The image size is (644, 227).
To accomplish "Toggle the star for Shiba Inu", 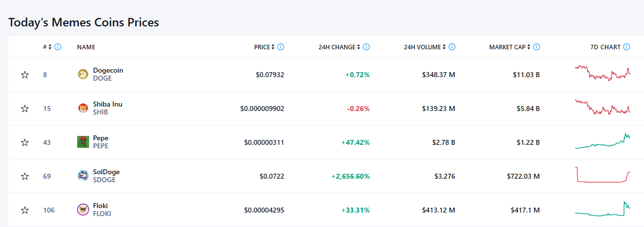I will [25, 109].
